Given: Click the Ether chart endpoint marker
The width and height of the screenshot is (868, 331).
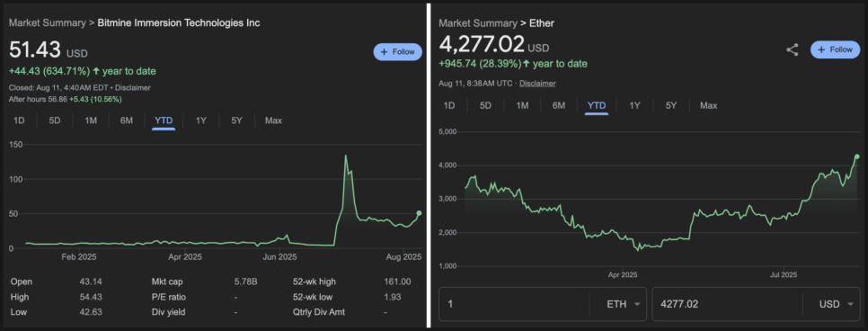Looking at the screenshot, I should coord(857,157).
